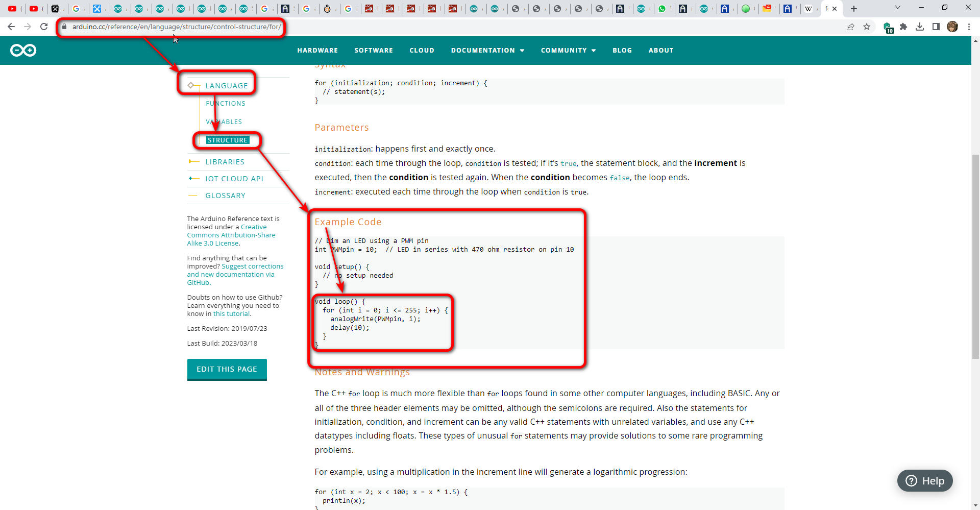Switch to the black X icon tab
Viewport: 980px width, 510px height.
[55, 9]
